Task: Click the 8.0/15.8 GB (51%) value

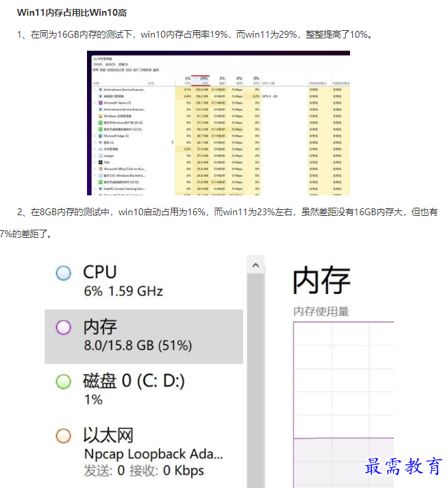Action: pyautogui.click(x=138, y=345)
